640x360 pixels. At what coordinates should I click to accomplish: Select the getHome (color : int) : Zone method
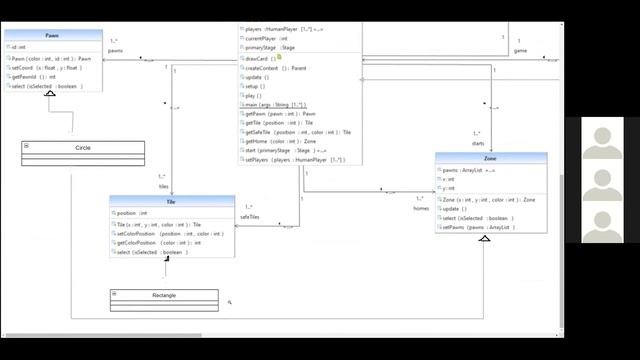[278, 141]
